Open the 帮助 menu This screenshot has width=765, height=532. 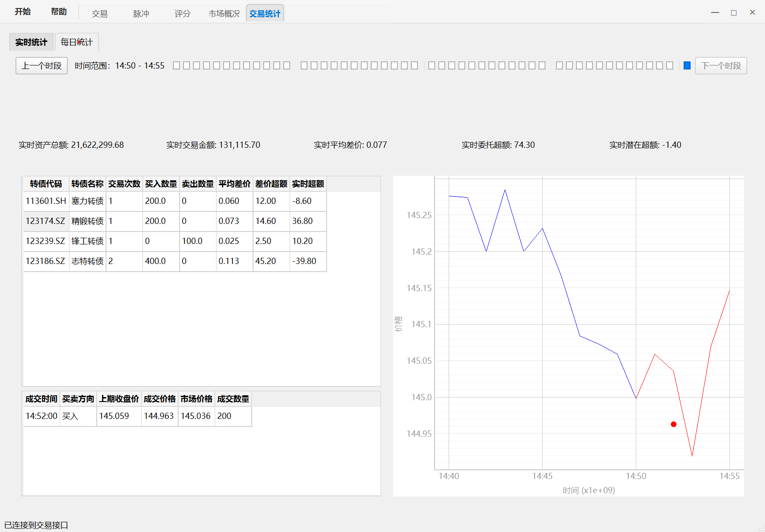tap(59, 12)
